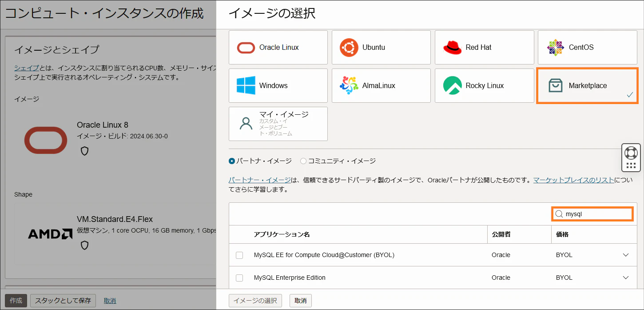This screenshot has height=310, width=644.
Task: Click the AMD logo in Shape section
Action: (50, 234)
